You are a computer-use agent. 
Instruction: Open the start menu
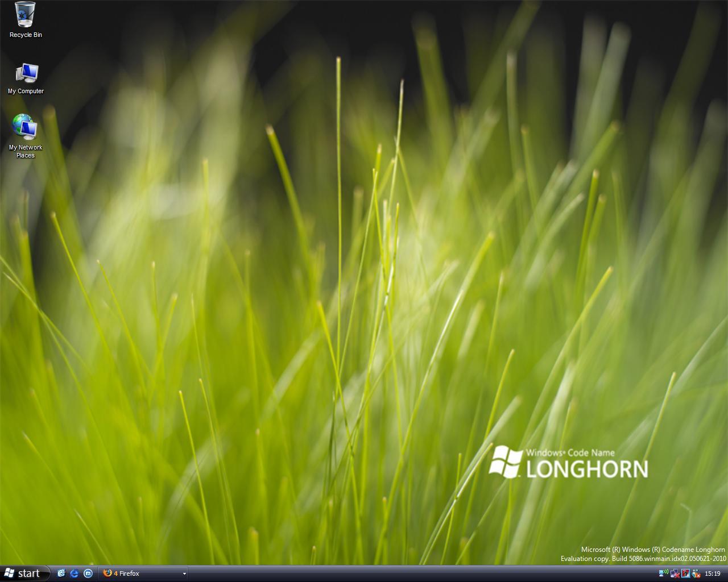25,573
